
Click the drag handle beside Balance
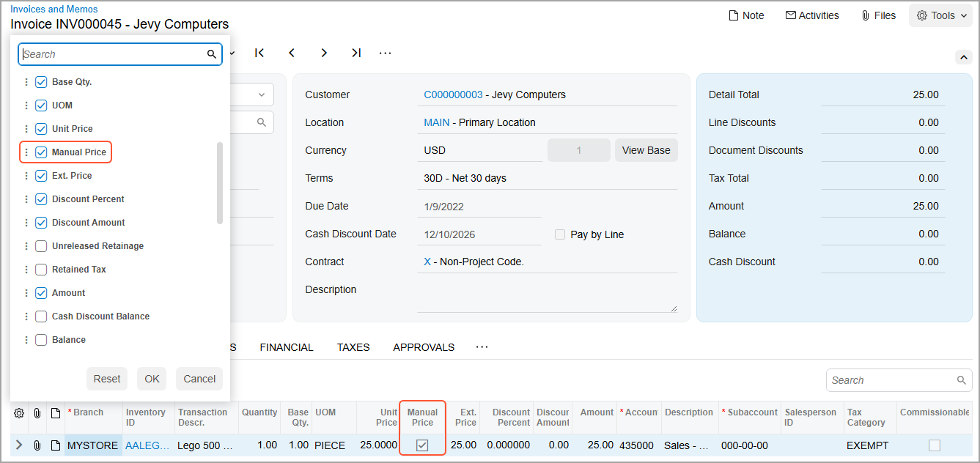click(x=26, y=340)
